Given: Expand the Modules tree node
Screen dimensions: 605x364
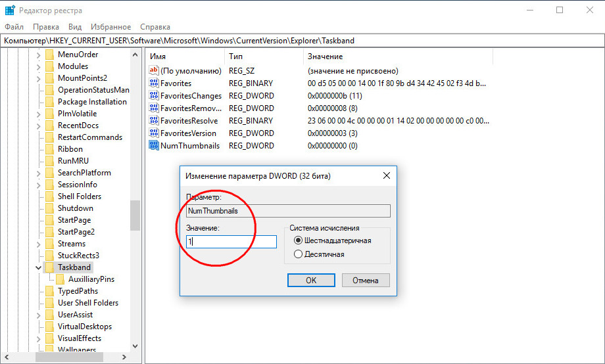Looking at the screenshot, I should click(38, 67).
